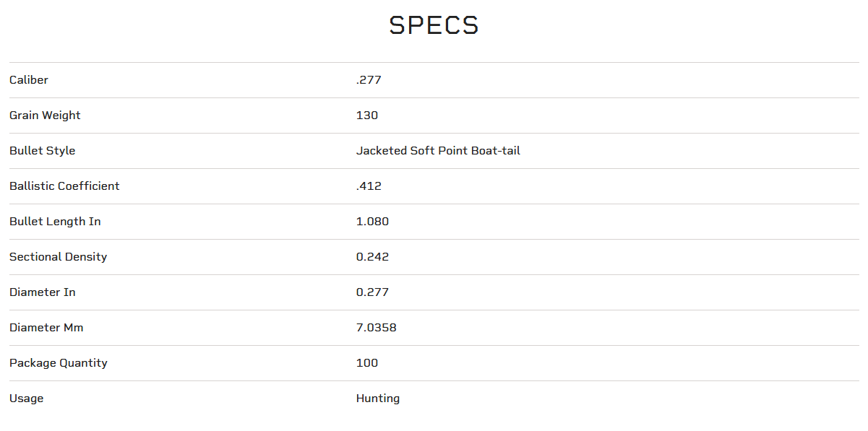Viewport: 868px width, 431px height.
Task: Select the Grain Weight label
Action: [45, 116]
